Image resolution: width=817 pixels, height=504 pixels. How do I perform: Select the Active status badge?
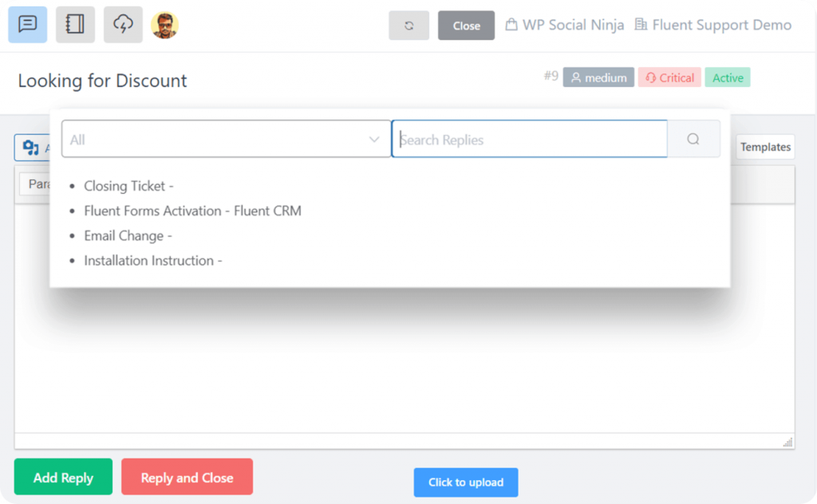tap(728, 77)
